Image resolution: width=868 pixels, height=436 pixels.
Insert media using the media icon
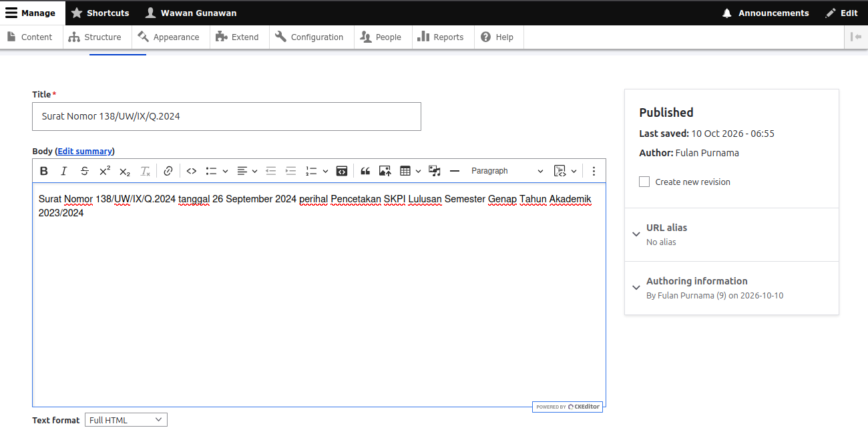point(435,171)
